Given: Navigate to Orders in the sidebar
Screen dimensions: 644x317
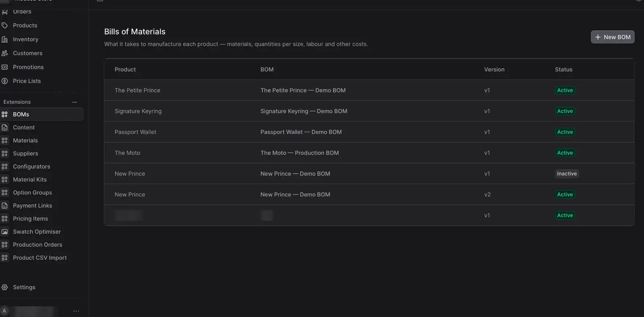Looking at the screenshot, I should click(22, 12).
